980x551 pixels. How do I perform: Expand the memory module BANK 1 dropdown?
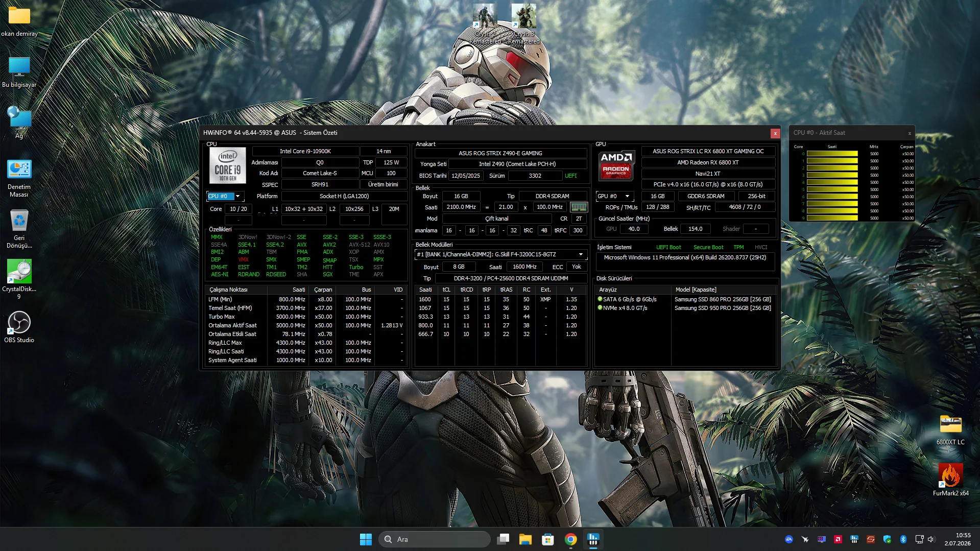click(x=500, y=254)
